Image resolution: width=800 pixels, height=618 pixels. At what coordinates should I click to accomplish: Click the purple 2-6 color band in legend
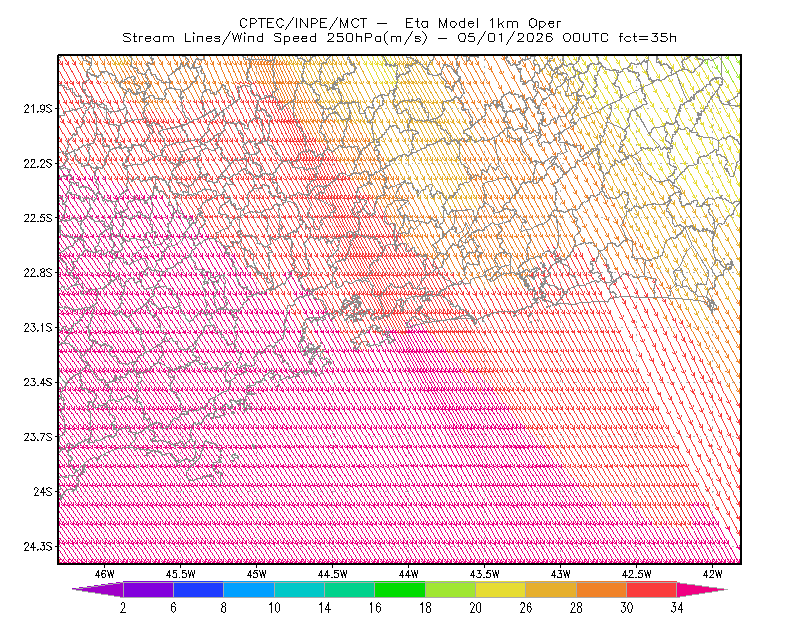[148, 589]
